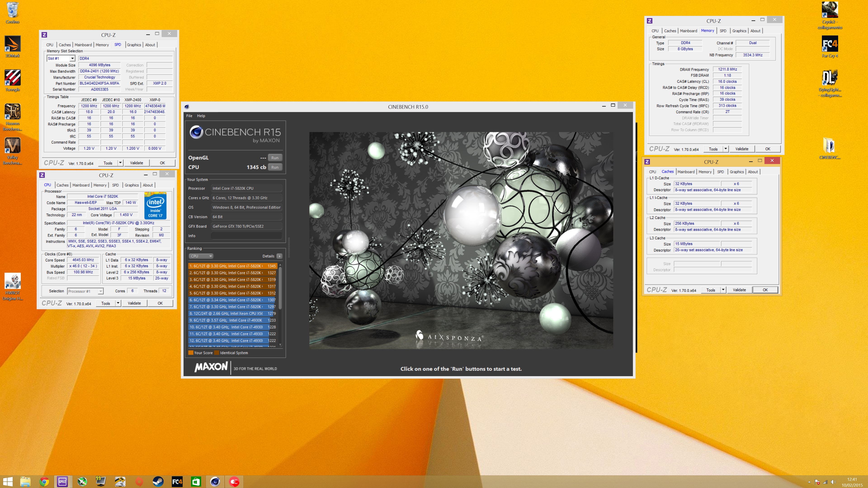Screen dimensions: 868x488
Task: Open the CPU ranking dropdown in Cinebench
Action: click(x=201, y=256)
